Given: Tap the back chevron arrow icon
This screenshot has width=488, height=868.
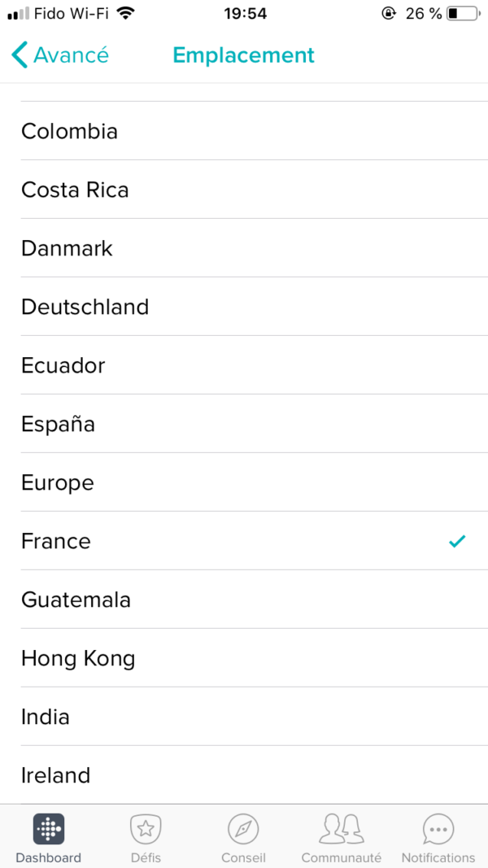Looking at the screenshot, I should coord(20,55).
